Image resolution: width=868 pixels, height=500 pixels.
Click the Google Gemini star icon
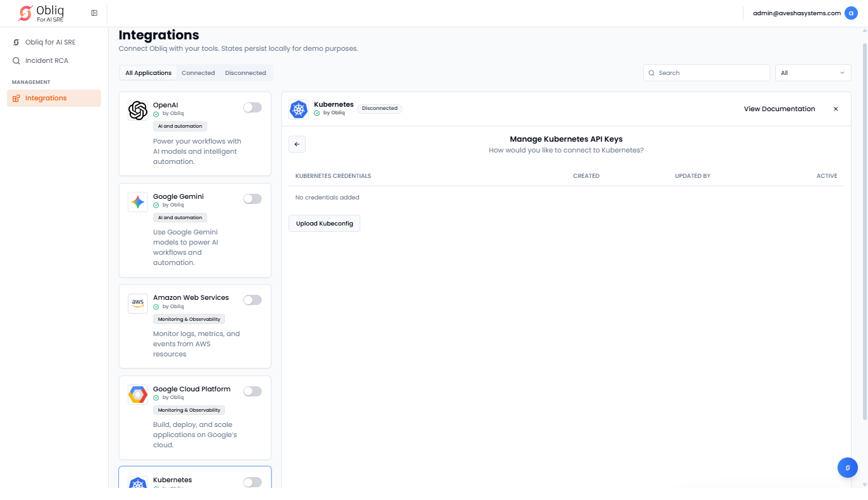[138, 202]
